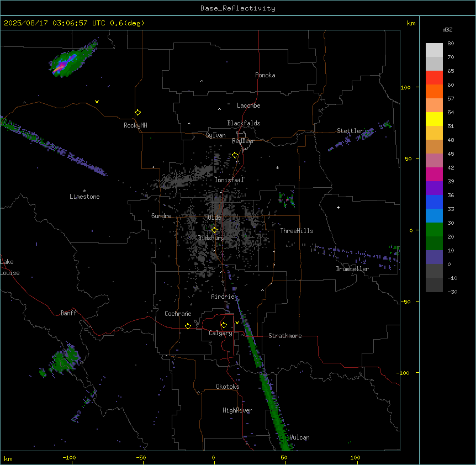This screenshot has width=476, height=465.
Task: Select the Innisfail label
Action: 229,180
